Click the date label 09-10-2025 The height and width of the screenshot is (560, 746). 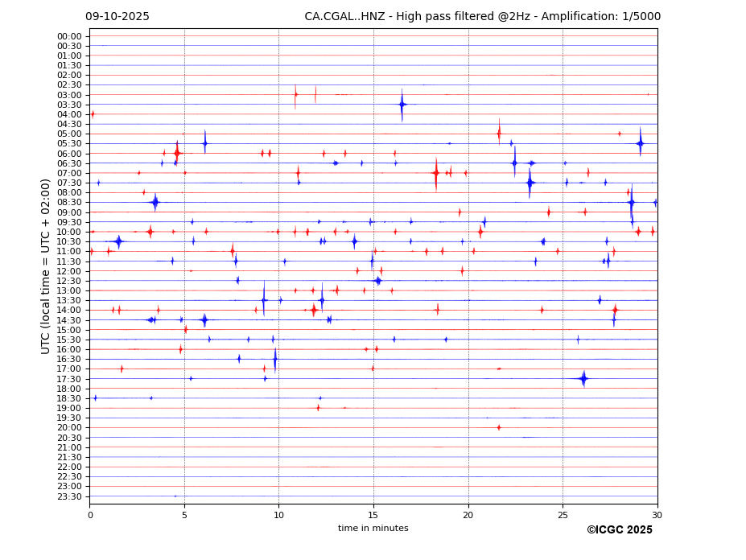(x=117, y=17)
